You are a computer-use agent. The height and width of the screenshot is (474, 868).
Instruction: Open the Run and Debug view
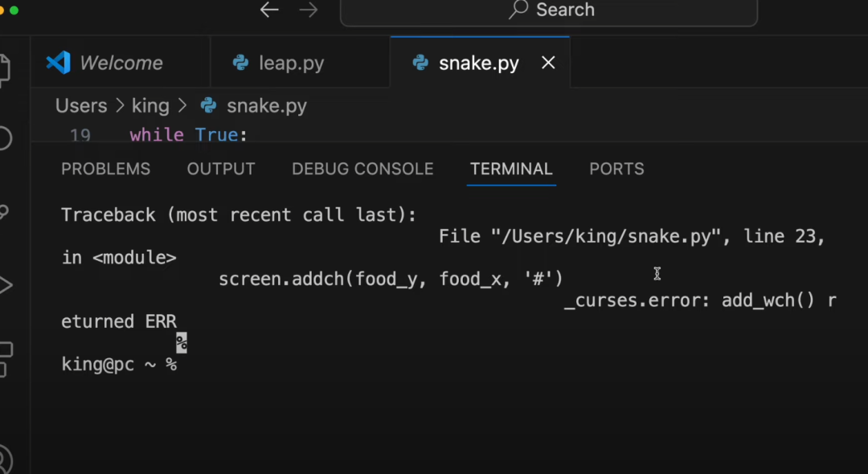(4, 284)
